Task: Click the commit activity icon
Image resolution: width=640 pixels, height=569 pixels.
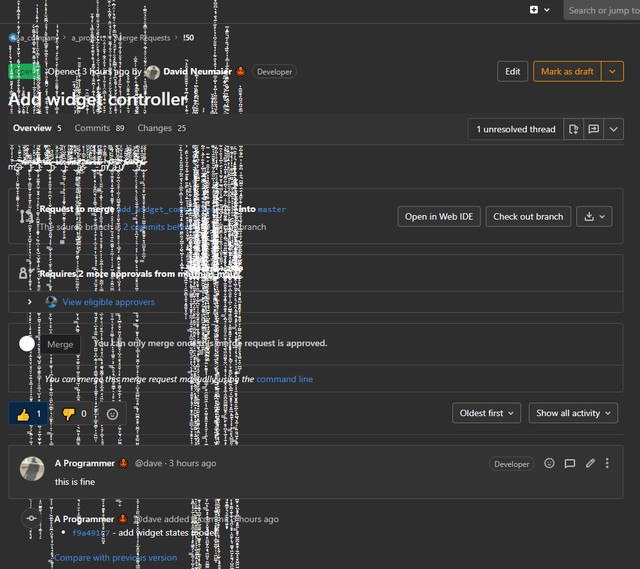Action: coord(31,518)
